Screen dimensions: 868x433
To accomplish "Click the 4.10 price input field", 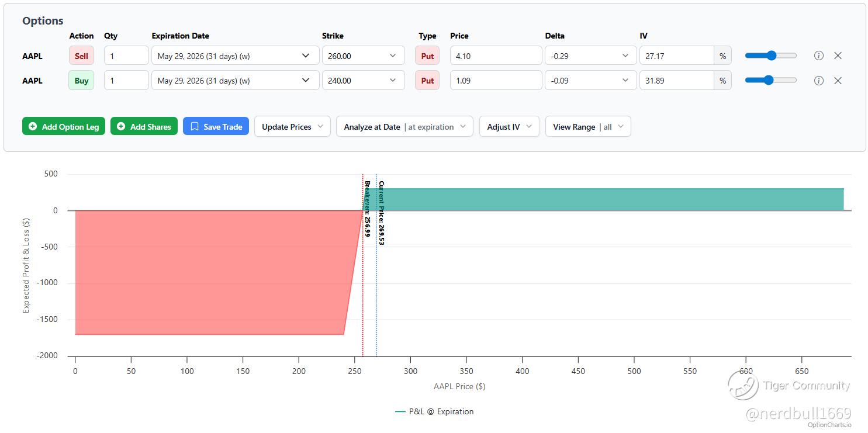I will (496, 56).
